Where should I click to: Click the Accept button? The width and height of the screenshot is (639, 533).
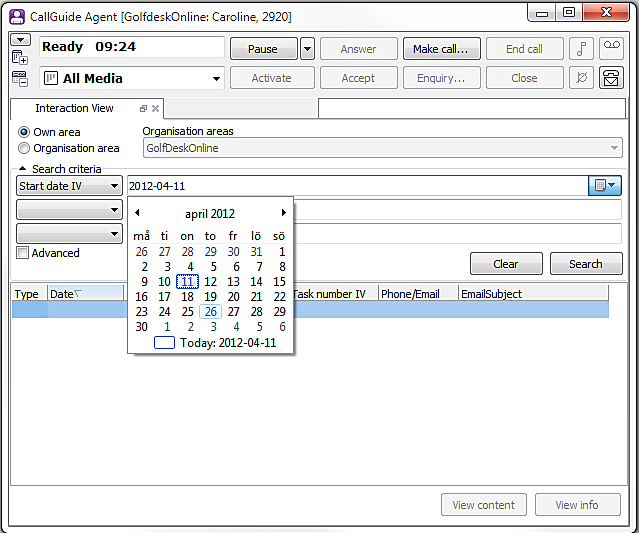359,78
